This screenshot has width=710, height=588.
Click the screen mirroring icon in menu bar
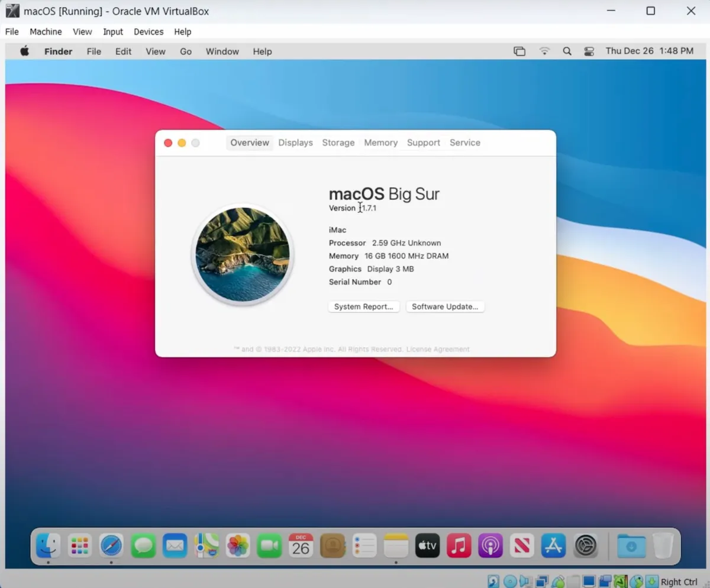coord(519,51)
